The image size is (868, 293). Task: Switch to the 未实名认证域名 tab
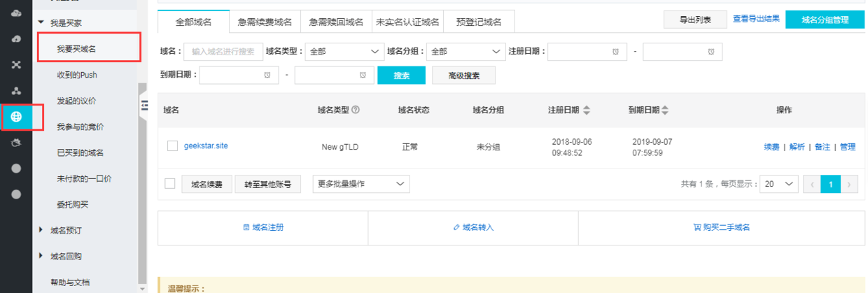407,22
